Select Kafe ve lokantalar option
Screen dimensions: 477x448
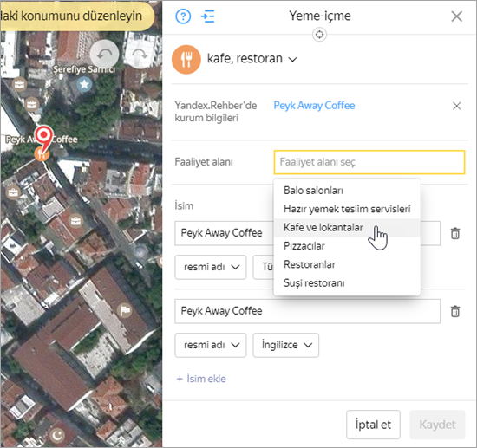coord(347,228)
